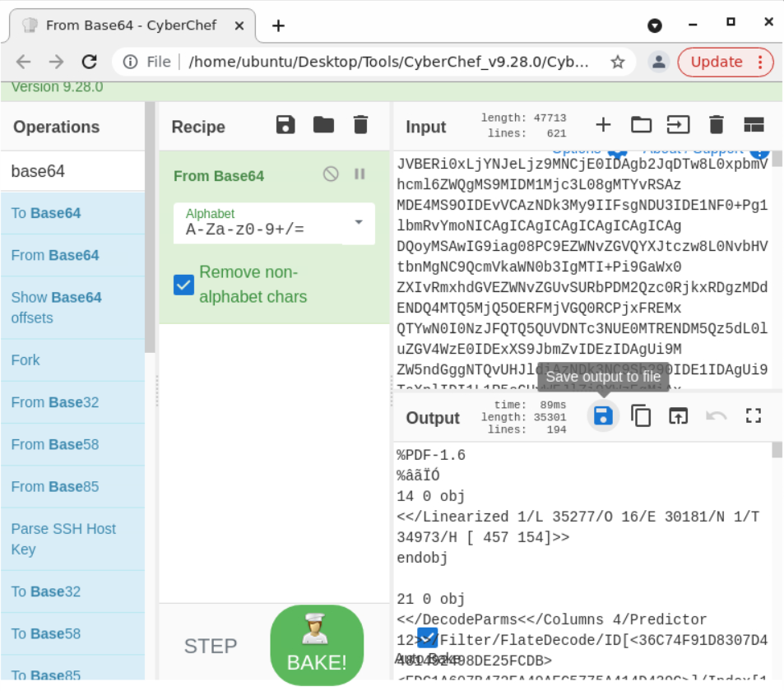
Task: View site information icon in address bar
Action: pyautogui.click(x=131, y=62)
